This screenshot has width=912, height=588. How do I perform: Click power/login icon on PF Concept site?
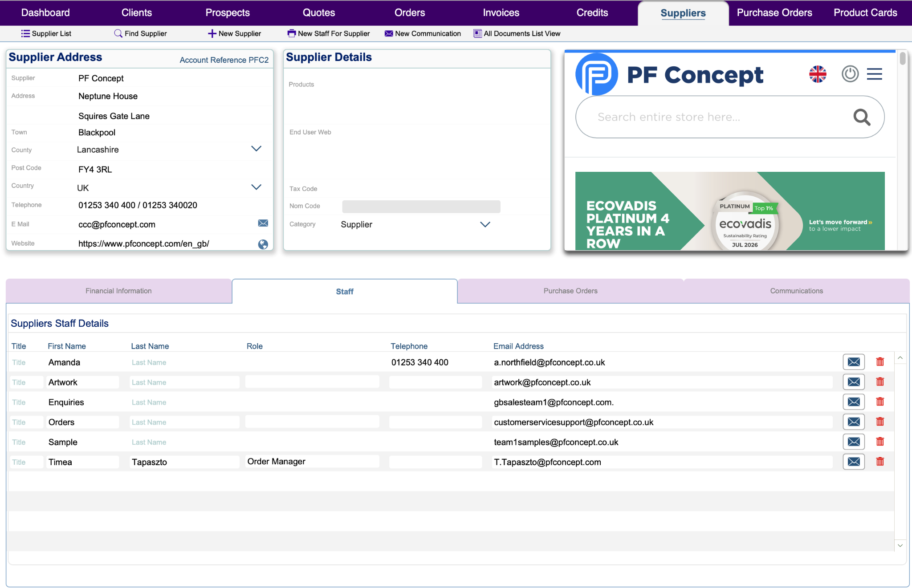(x=850, y=73)
